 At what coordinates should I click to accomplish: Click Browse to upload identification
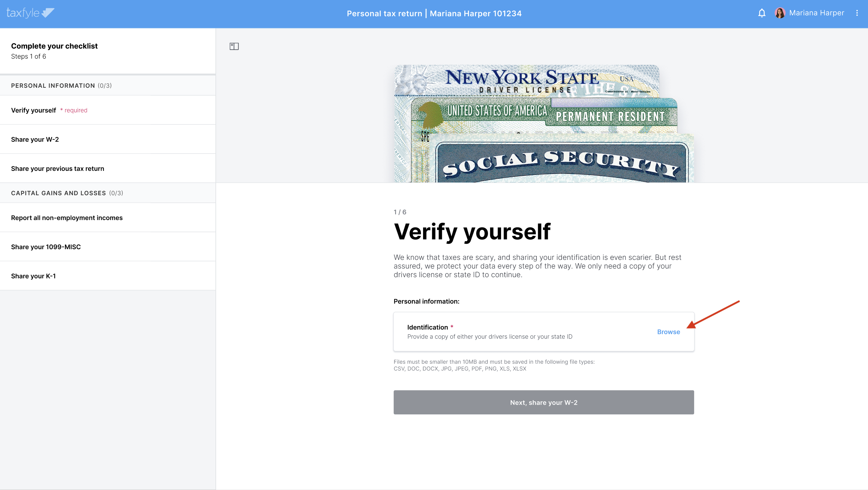coord(669,332)
